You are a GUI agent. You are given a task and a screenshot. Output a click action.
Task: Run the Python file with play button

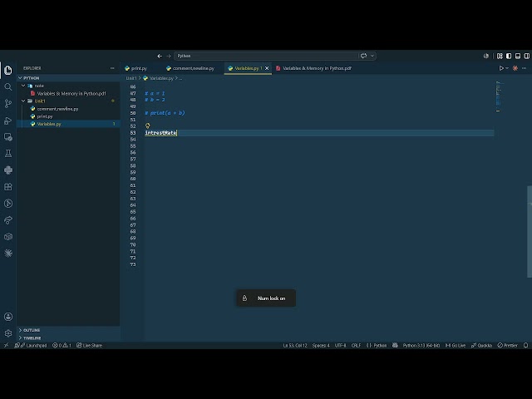pyautogui.click(x=501, y=68)
